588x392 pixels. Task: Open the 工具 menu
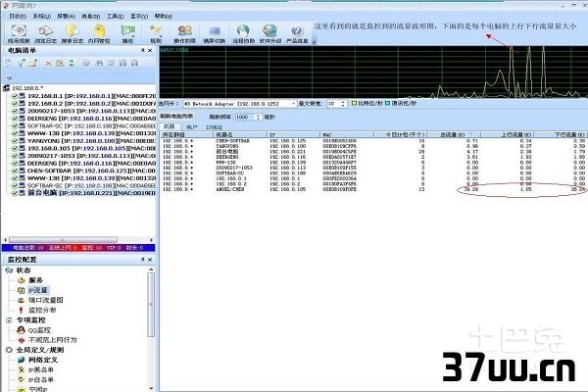coord(115,16)
